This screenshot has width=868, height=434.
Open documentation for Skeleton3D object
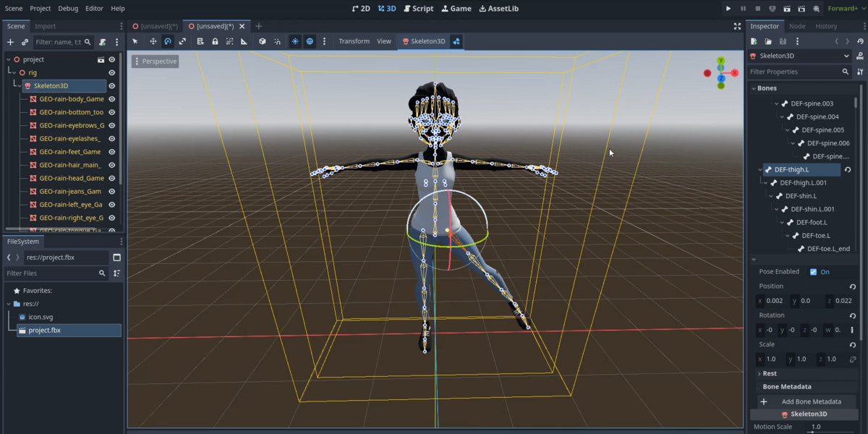(x=859, y=56)
